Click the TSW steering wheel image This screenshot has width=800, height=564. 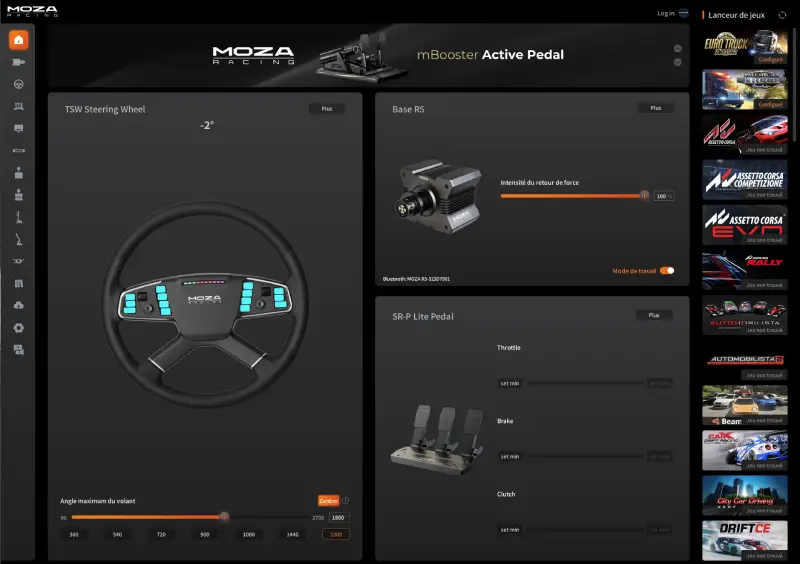205,305
